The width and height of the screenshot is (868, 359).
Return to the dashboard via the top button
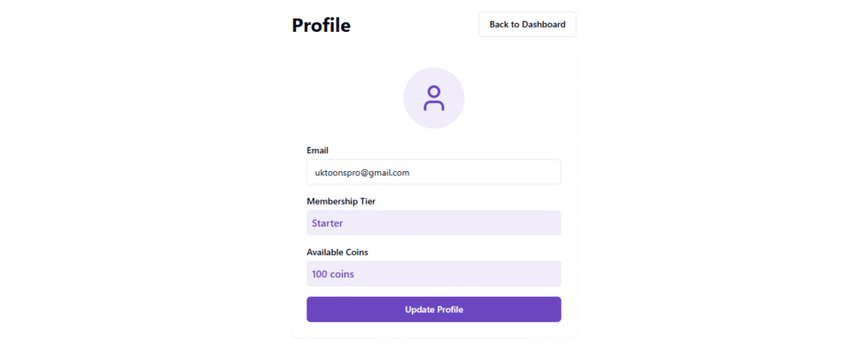[x=527, y=25]
